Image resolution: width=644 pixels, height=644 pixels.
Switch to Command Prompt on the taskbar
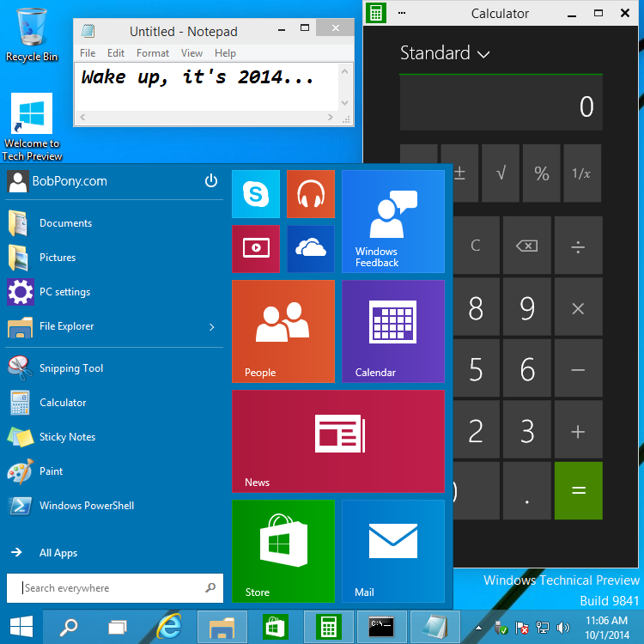(x=381, y=627)
